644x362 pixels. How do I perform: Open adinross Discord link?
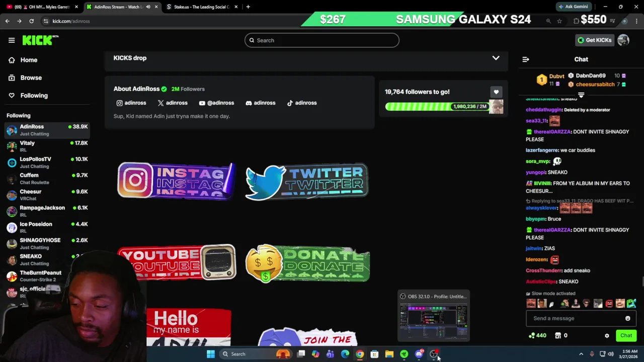pyautogui.click(x=260, y=103)
